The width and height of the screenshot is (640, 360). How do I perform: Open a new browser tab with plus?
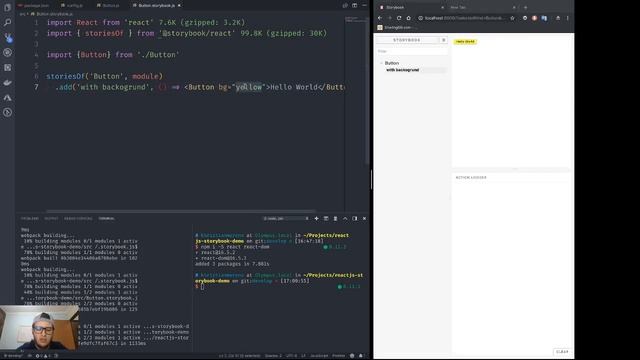(x=525, y=7)
